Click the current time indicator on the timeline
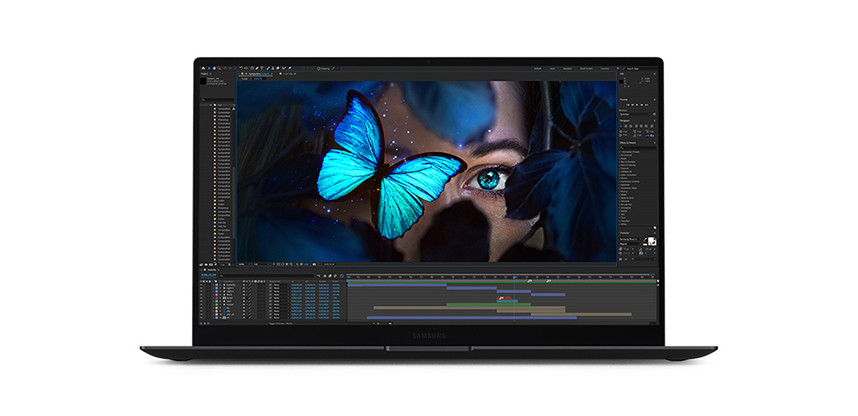This screenshot has height=416, width=858. 514,276
